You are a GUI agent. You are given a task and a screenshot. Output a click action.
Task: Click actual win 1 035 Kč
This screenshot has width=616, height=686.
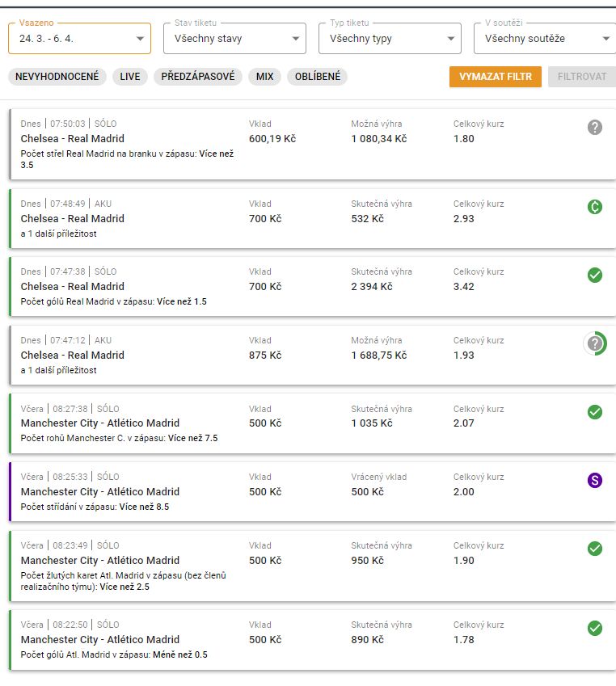(x=372, y=423)
